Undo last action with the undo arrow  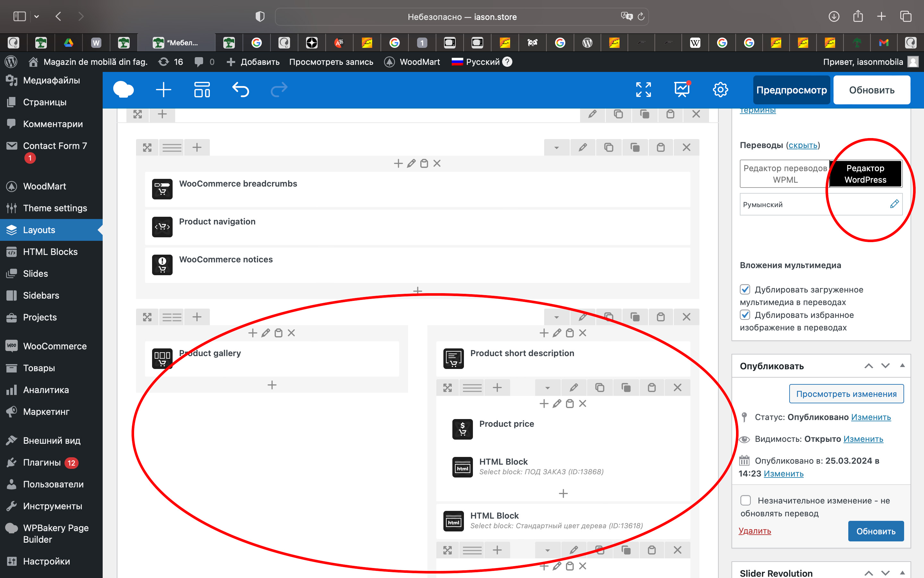click(241, 90)
